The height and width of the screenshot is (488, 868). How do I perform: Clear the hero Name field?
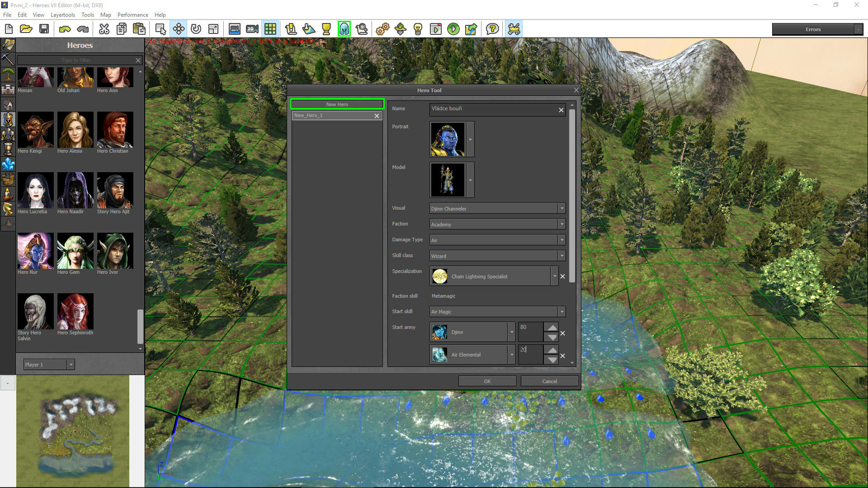tap(561, 110)
